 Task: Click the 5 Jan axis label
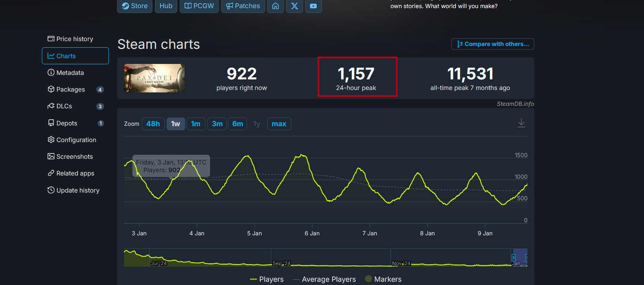[x=255, y=233]
